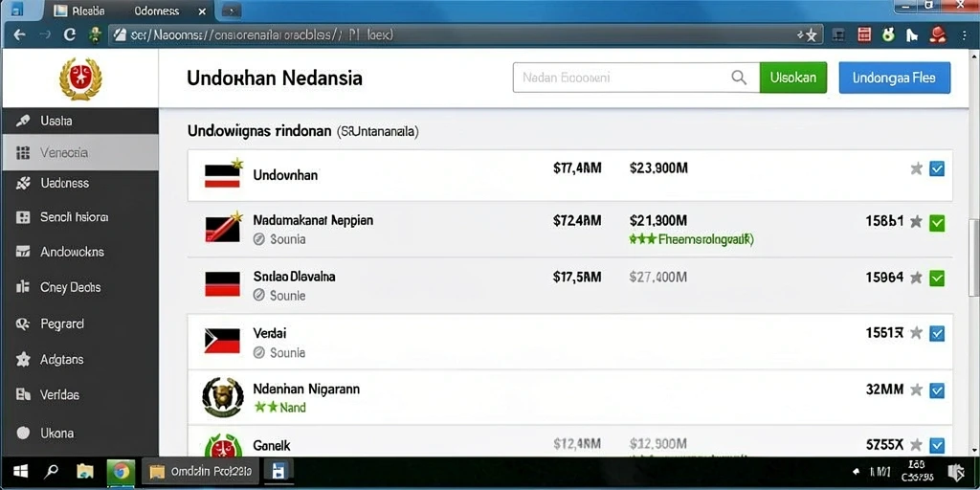
Task: Click the Undovnhan flag icon
Action: point(223,173)
